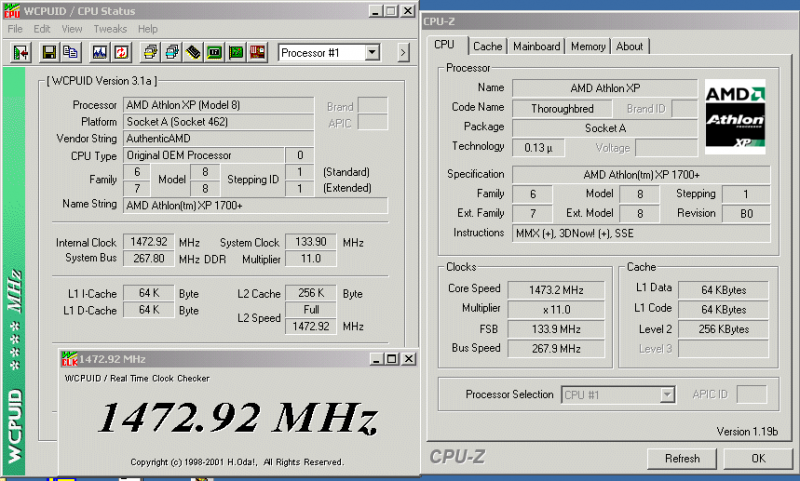This screenshot has height=481, width=800.
Task: Click the floppy disk save icon
Action: [49, 52]
